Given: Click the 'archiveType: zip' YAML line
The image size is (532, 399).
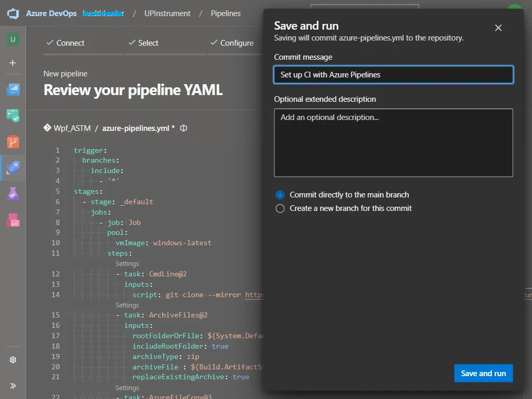Looking at the screenshot, I should coord(166,356).
